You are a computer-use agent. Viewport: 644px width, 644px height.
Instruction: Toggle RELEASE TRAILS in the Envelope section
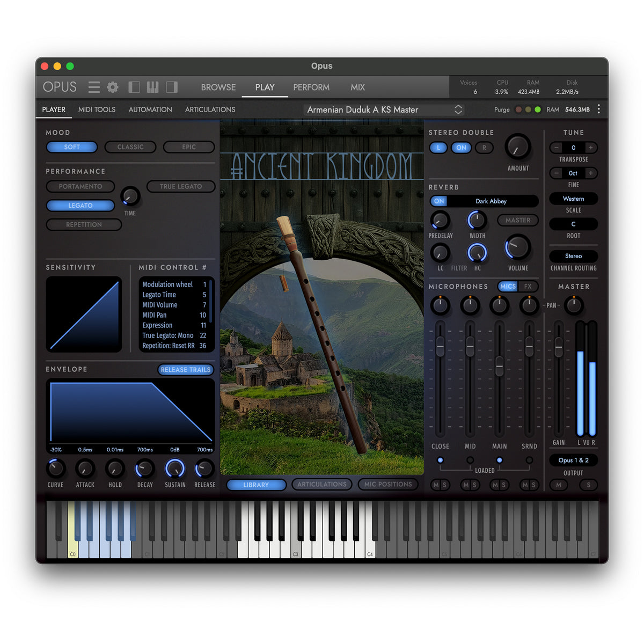[x=186, y=370]
